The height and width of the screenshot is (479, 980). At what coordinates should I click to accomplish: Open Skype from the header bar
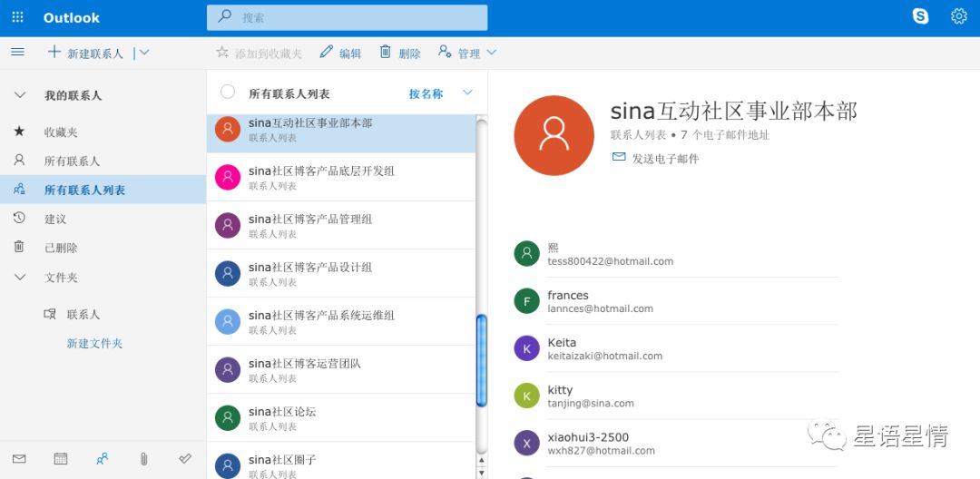[920, 16]
